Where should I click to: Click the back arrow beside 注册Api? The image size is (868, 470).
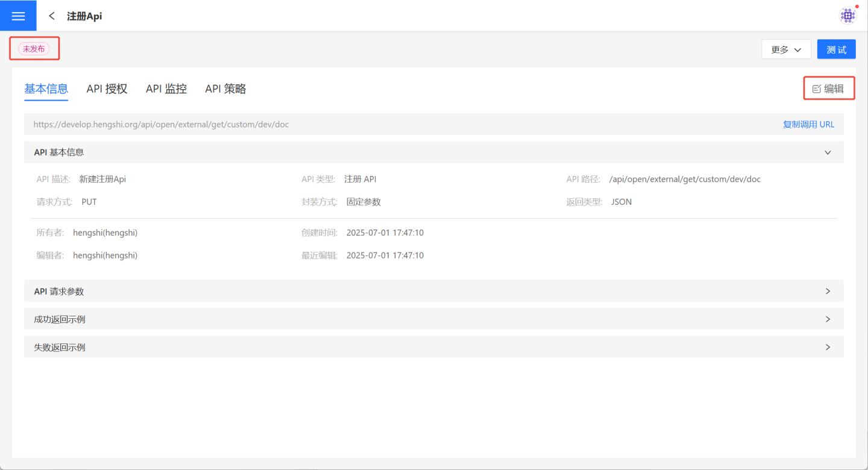(52, 16)
